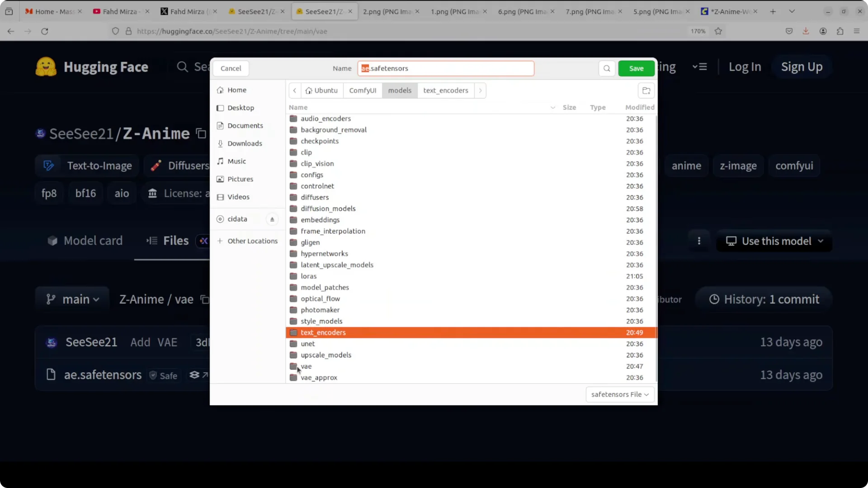Viewport: 868px width, 488px height.
Task: Eject the cidata volume
Action: [272, 219]
